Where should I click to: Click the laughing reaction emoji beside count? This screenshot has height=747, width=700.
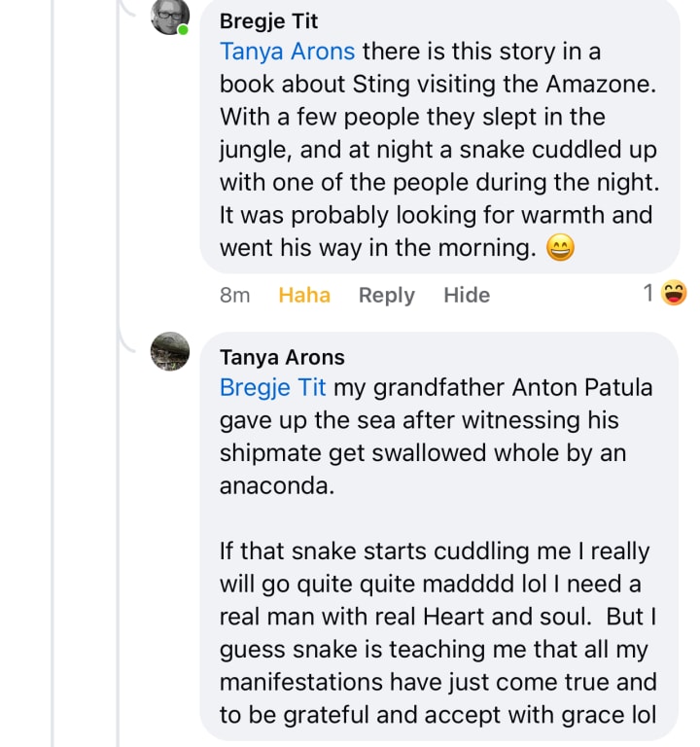click(674, 292)
